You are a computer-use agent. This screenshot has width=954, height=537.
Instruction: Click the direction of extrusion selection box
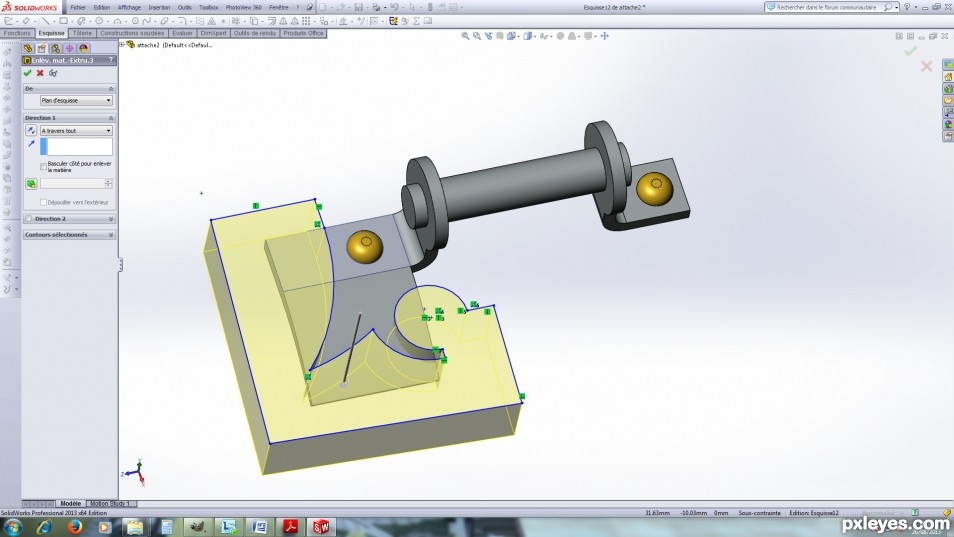click(x=76, y=146)
